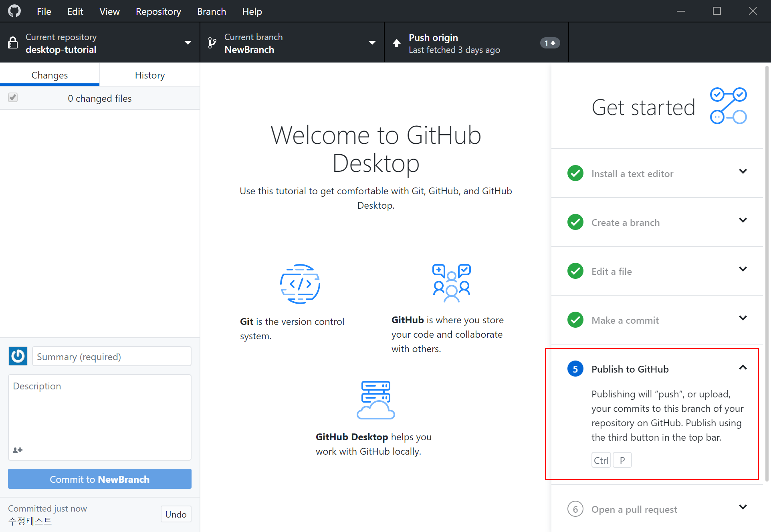The image size is (771, 532).
Task: Minimize the GitHub Desktop window
Action: click(681, 11)
